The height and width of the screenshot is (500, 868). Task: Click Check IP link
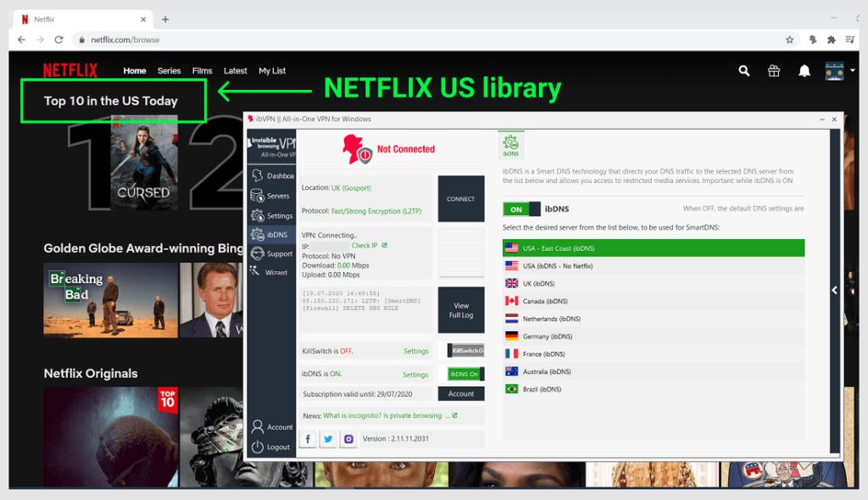pos(364,245)
